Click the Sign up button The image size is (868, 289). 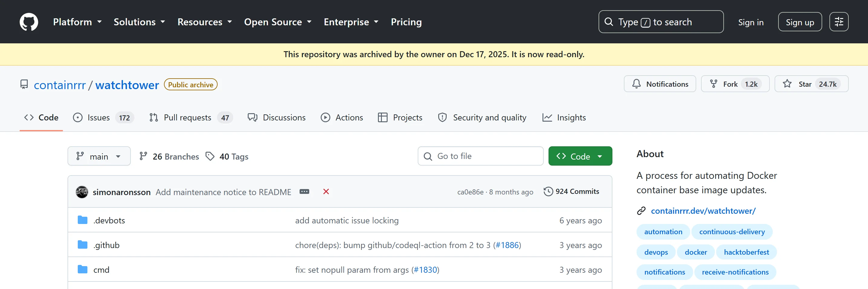tap(800, 22)
